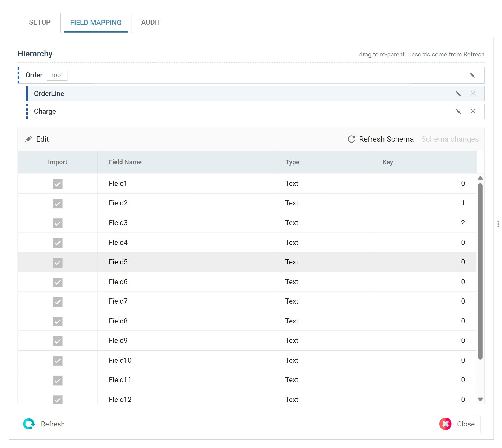Open the AUDIT tab
The width and height of the screenshot is (502, 448).
pos(151,22)
